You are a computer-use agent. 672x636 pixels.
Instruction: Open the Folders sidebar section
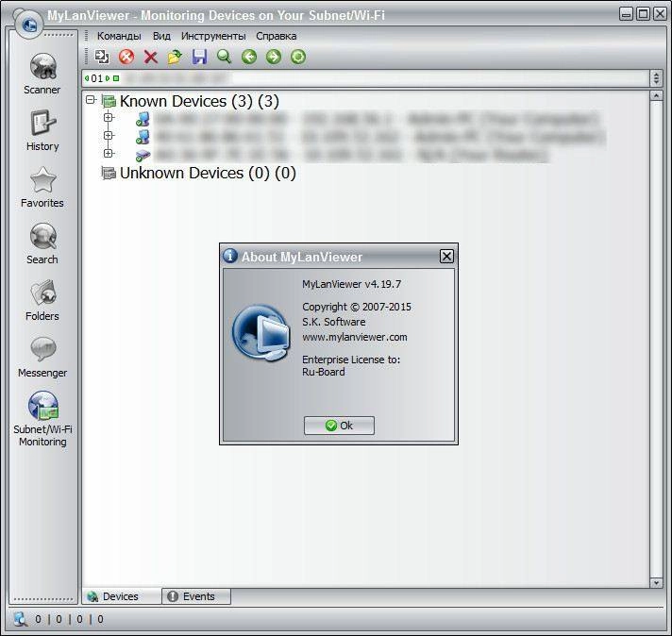click(x=42, y=300)
